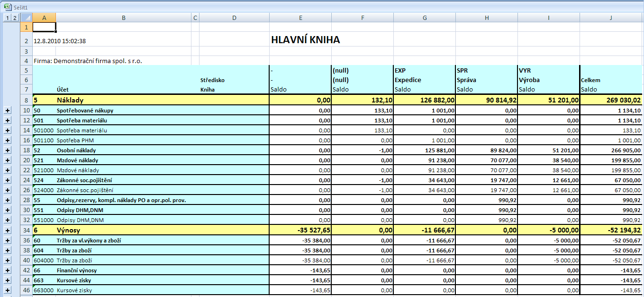
Task: Expand the group at row 40 account 604000
Action: point(7,260)
